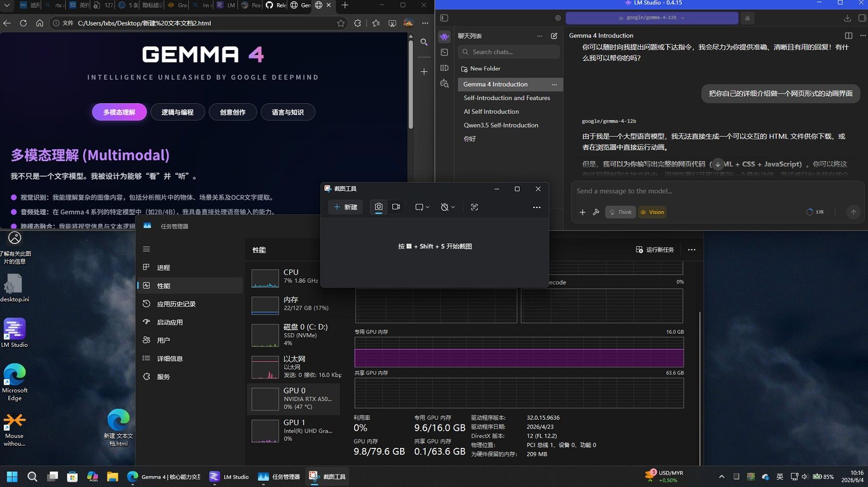Toggle the Think option
868x487 pixels.
621,212
